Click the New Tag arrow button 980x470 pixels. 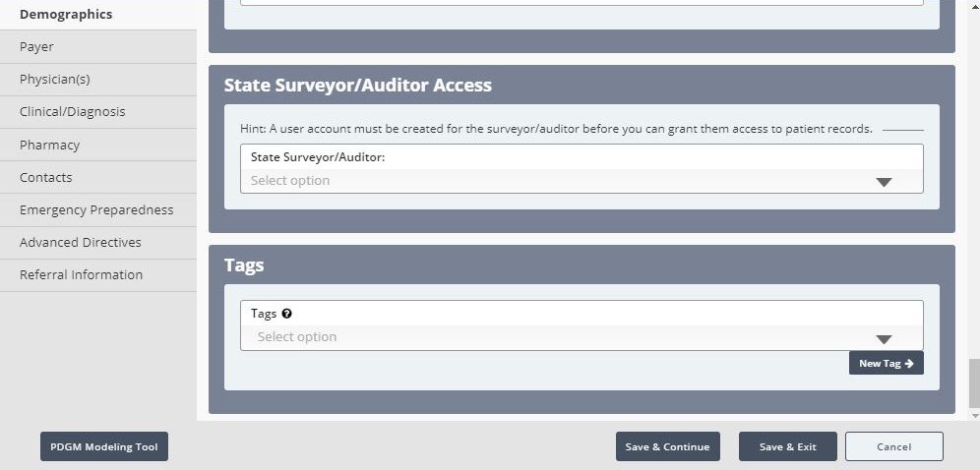tap(886, 363)
